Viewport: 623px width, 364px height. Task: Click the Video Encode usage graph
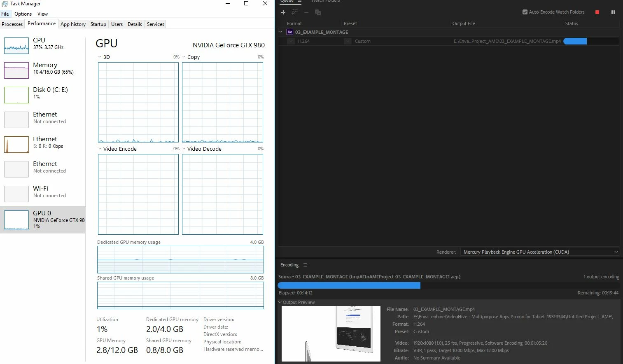(x=138, y=194)
